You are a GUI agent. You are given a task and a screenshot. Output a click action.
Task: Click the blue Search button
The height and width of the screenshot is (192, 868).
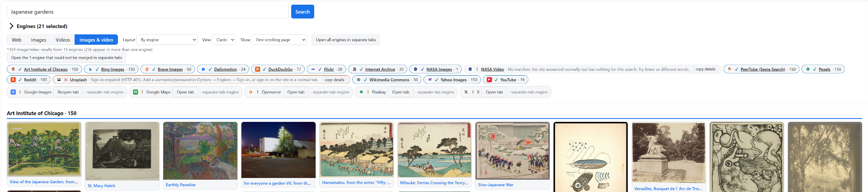pyautogui.click(x=303, y=11)
